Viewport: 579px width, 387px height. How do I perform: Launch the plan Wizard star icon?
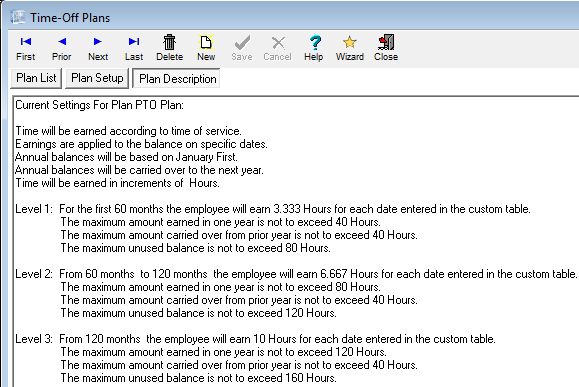[x=350, y=42]
